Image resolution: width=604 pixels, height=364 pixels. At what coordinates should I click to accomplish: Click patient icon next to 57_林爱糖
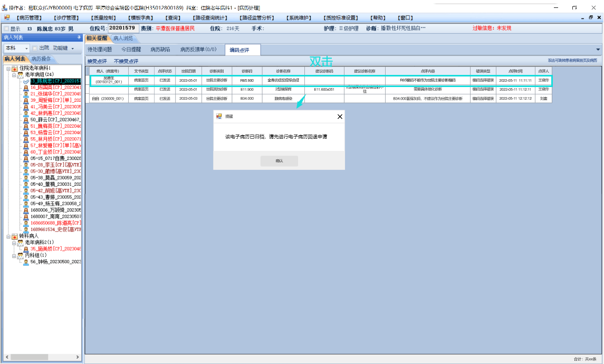[26, 146]
